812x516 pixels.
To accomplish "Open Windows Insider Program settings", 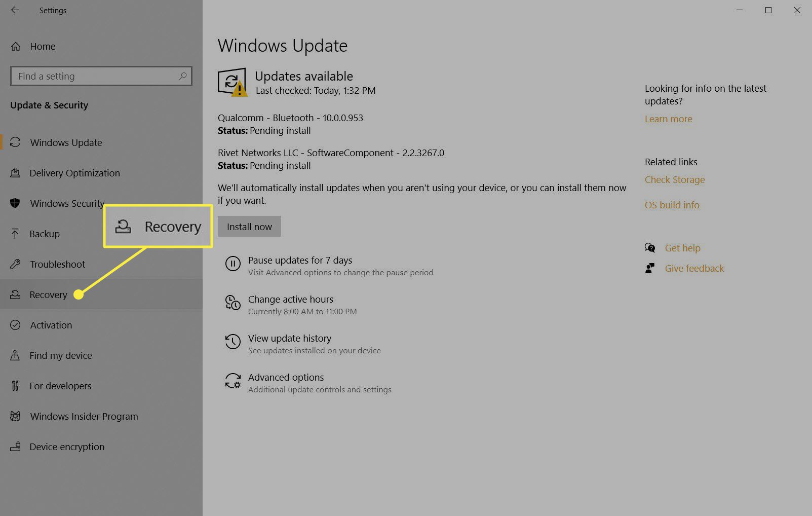I will 101,416.
